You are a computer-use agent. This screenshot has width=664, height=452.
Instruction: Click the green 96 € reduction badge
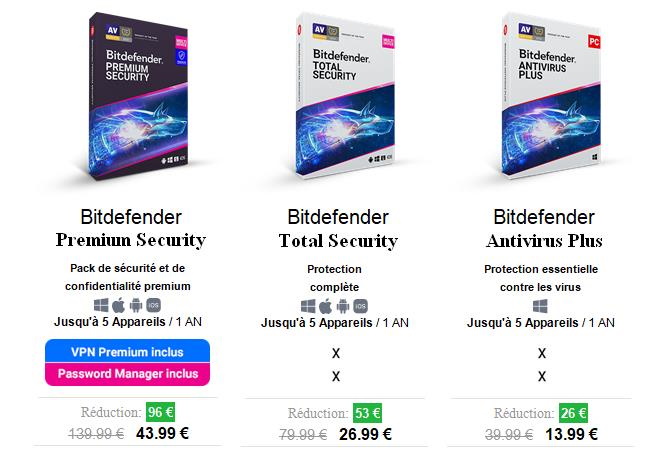[160, 412]
